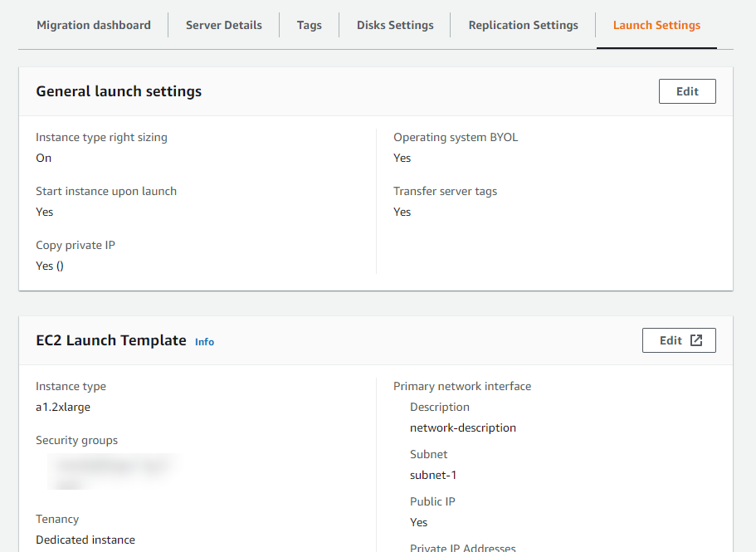
Task: Switch to the Server Details tab
Action: [224, 25]
